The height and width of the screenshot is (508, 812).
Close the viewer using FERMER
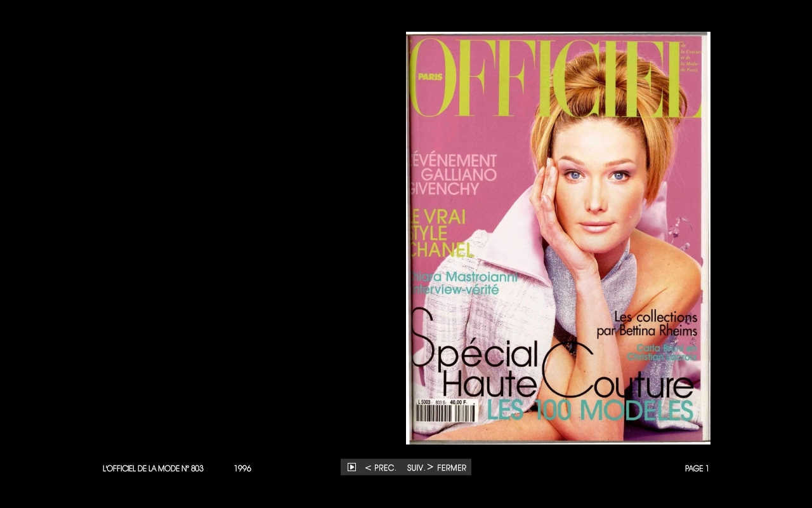point(452,468)
